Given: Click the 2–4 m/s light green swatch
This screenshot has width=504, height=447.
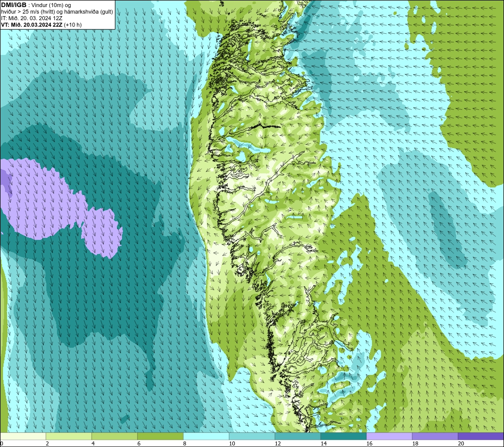Looking at the screenshot, I should [x=69, y=436].
